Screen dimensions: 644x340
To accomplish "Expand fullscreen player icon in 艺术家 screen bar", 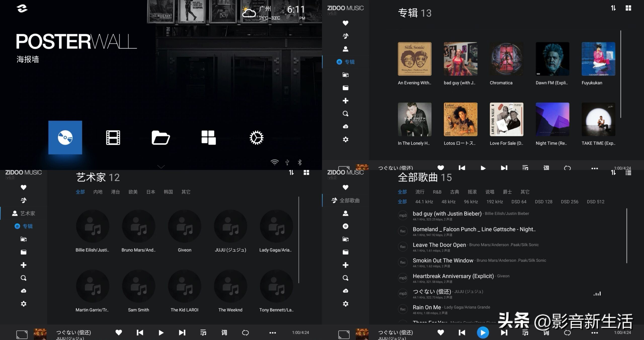I will 22,334.
